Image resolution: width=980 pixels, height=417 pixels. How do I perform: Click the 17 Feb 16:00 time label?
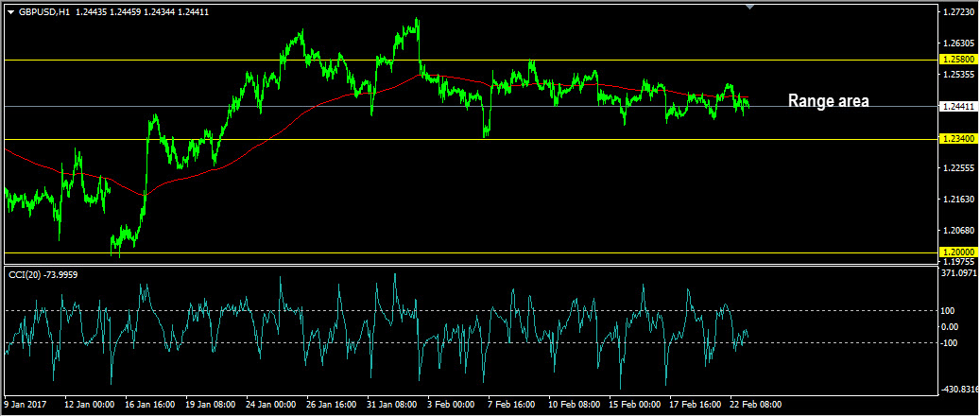click(x=696, y=405)
